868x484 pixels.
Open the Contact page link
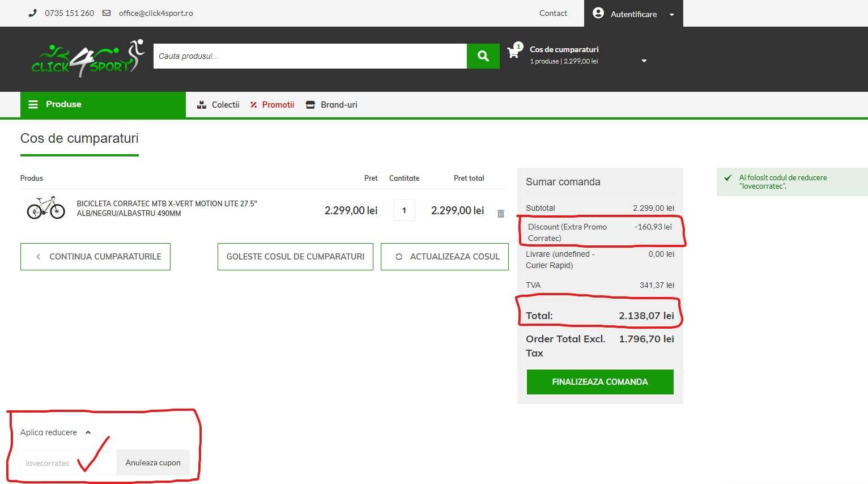click(553, 13)
